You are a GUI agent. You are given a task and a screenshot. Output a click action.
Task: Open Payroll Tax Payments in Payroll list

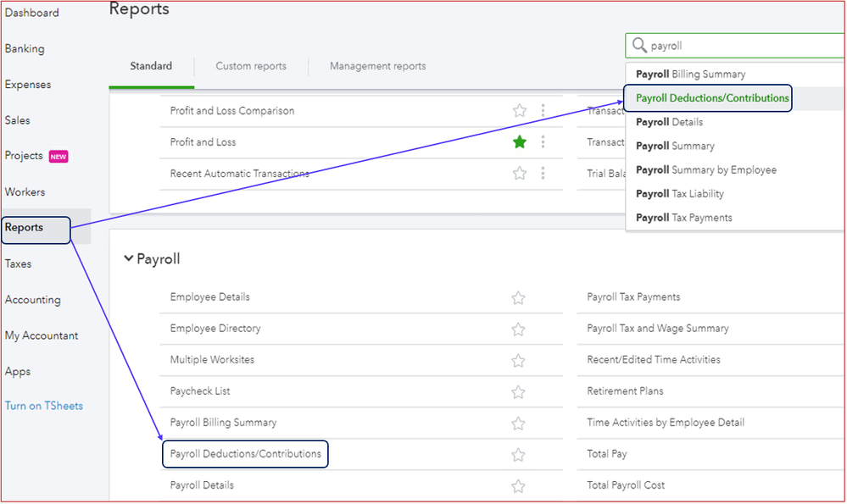[x=633, y=296]
